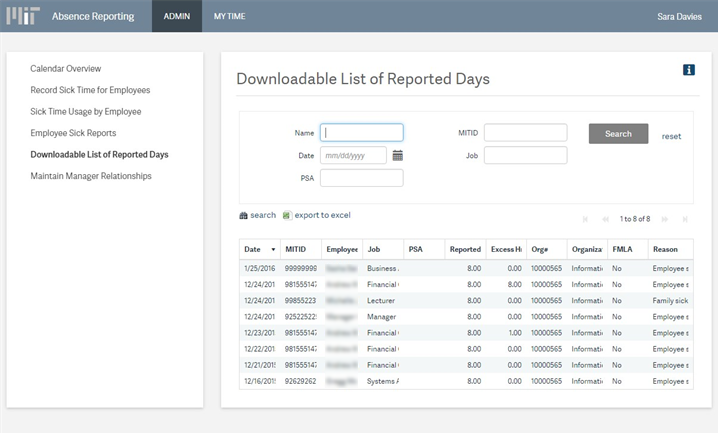Sort table by Reported column header

tap(465, 249)
